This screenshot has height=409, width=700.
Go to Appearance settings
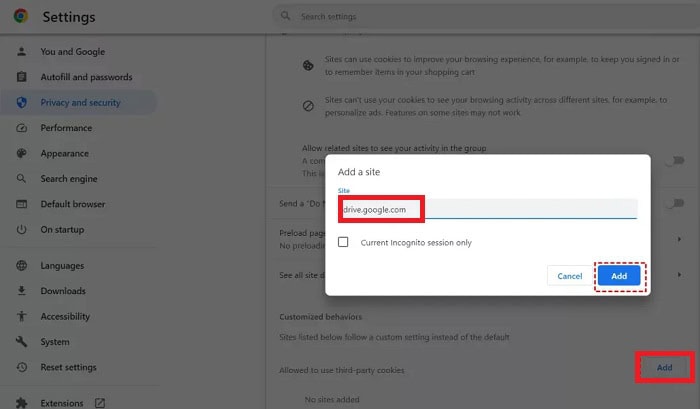click(x=64, y=153)
